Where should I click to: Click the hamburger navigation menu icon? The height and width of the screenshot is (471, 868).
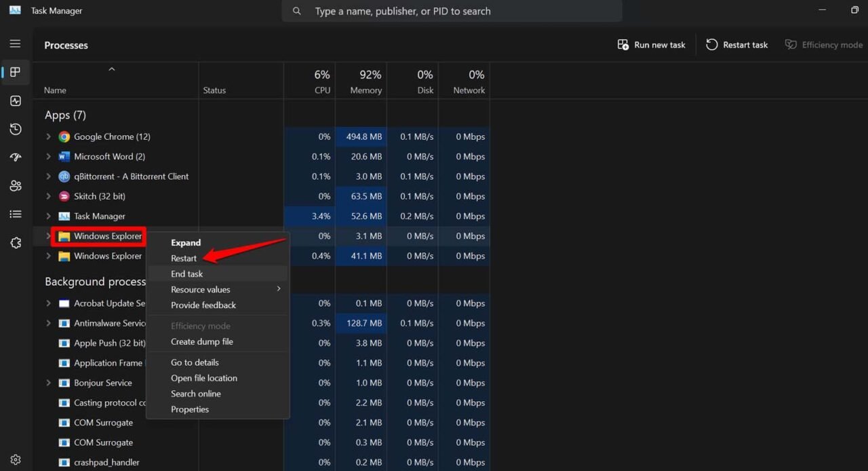coord(15,43)
